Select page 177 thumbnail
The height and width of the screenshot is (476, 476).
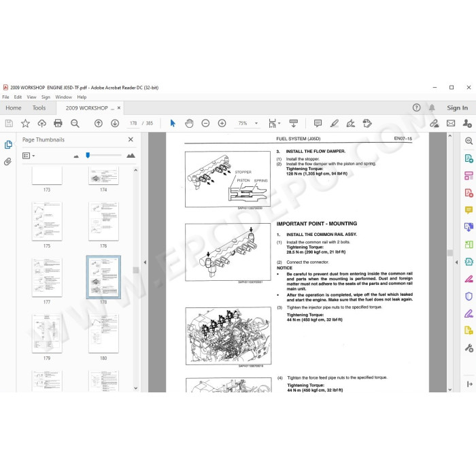point(47,277)
